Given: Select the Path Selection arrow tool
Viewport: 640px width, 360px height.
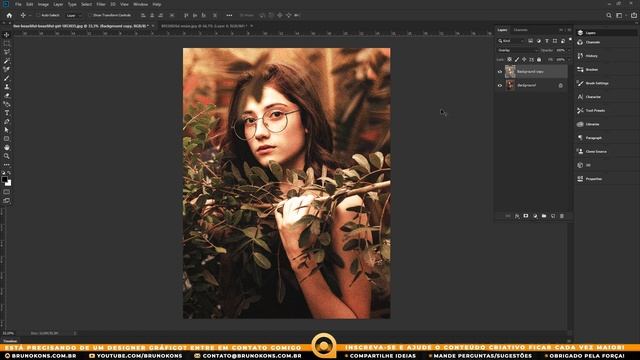Looking at the screenshot, I should (7, 130).
